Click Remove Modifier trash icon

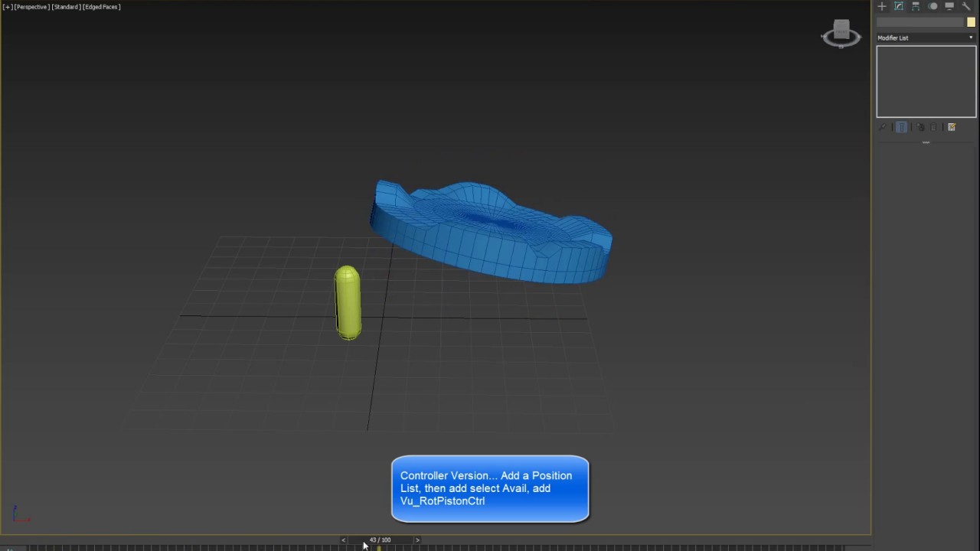click(934, 127)
